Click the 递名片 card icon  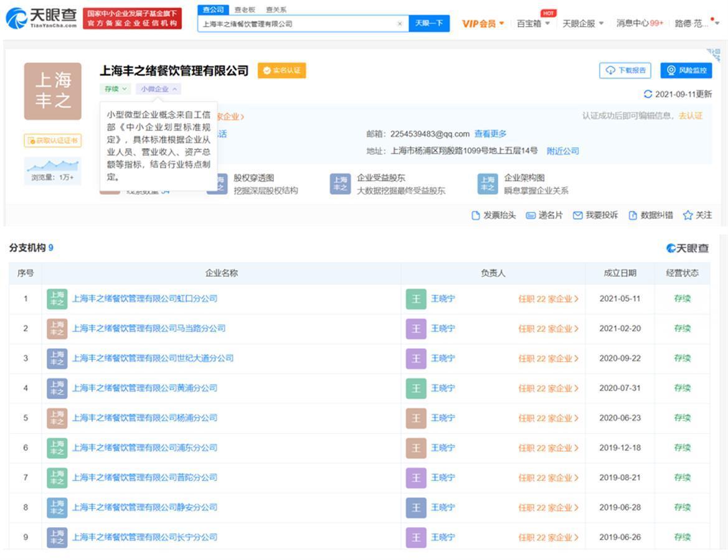pos(530,215)
